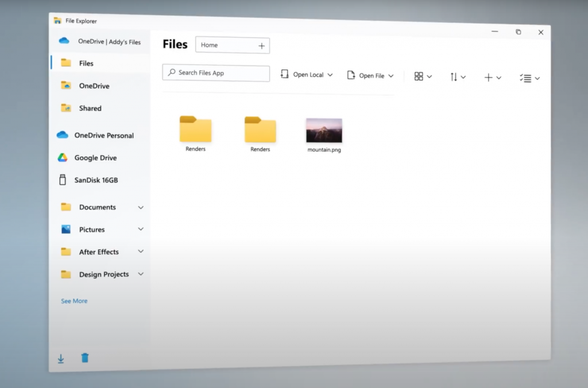Open the trash bin icon
588x388 pixels.
pyautogui.click(x=85, y=358)
